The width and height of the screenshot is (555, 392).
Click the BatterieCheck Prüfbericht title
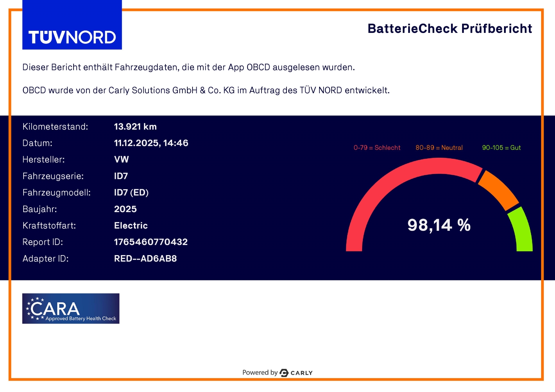(x=450, y=28)
